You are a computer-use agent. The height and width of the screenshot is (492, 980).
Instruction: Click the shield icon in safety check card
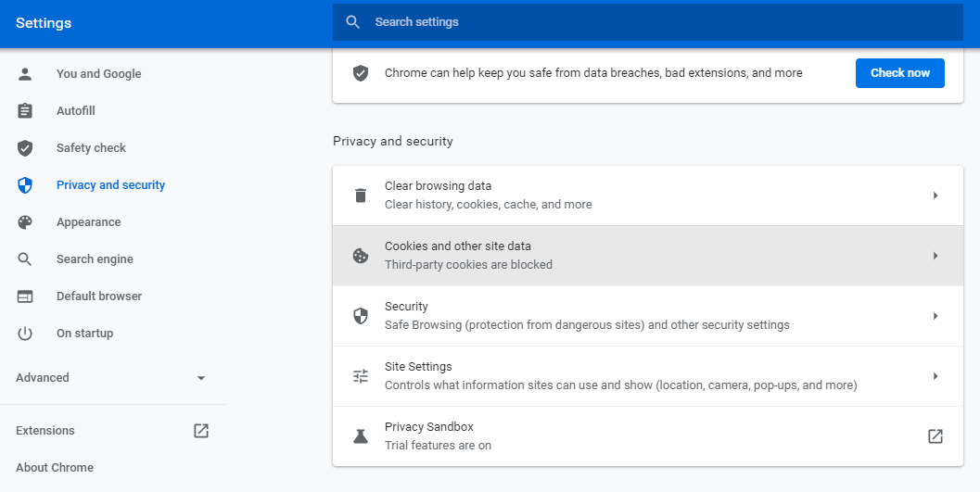[361, 74]
